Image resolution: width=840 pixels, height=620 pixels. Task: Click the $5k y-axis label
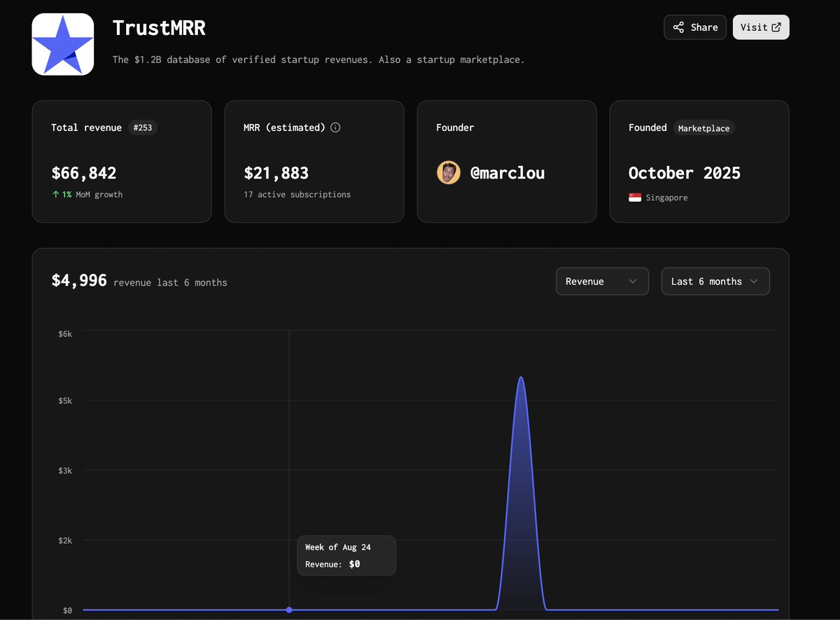pyautogui.click(x=65, y=401)
